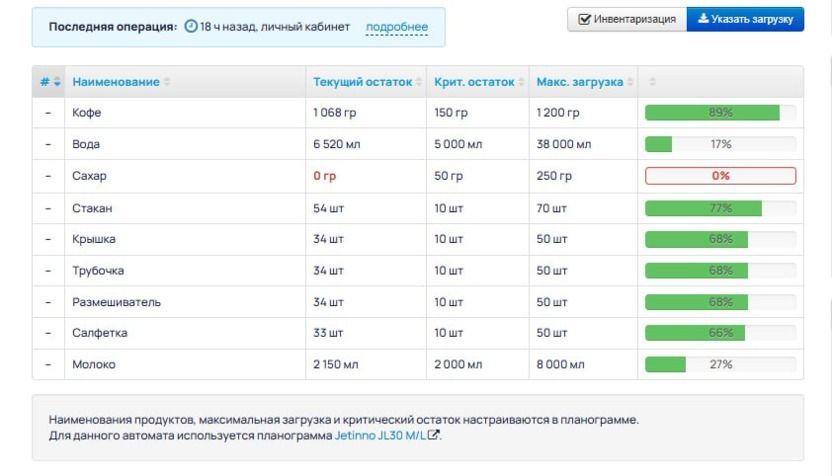Open the Jetinno JL30 M/L planogram link
832x476 pixels.
point(379,436)
